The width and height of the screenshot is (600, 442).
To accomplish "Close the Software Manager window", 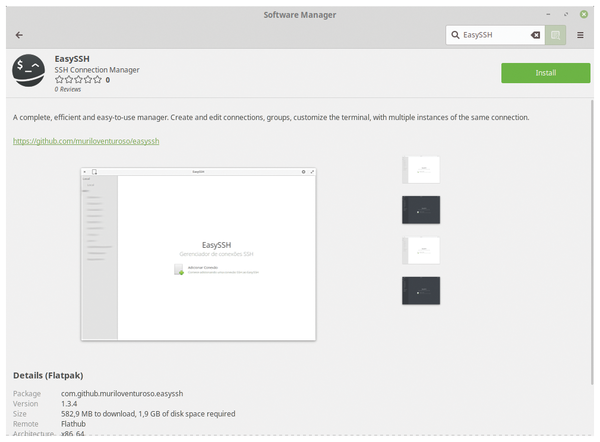I will coord(584,15).
